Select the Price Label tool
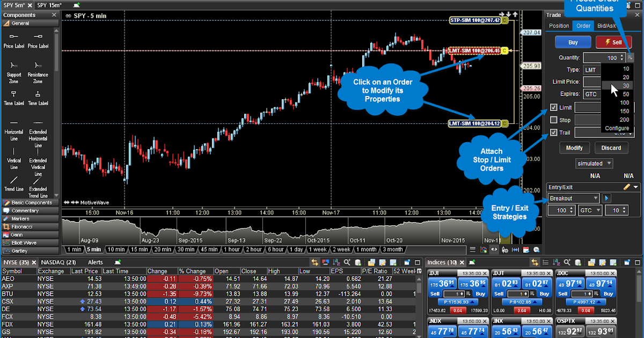 [14, 40]
